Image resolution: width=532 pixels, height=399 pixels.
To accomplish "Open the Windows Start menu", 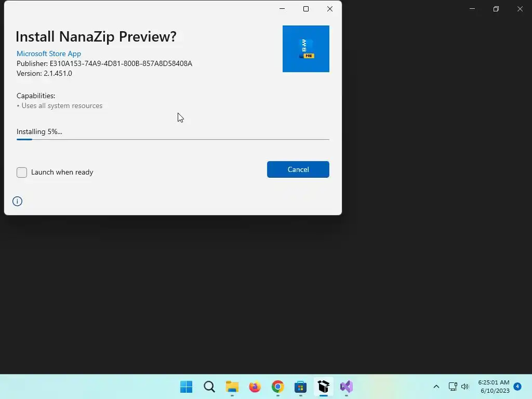I will click(x=187, y=387).
